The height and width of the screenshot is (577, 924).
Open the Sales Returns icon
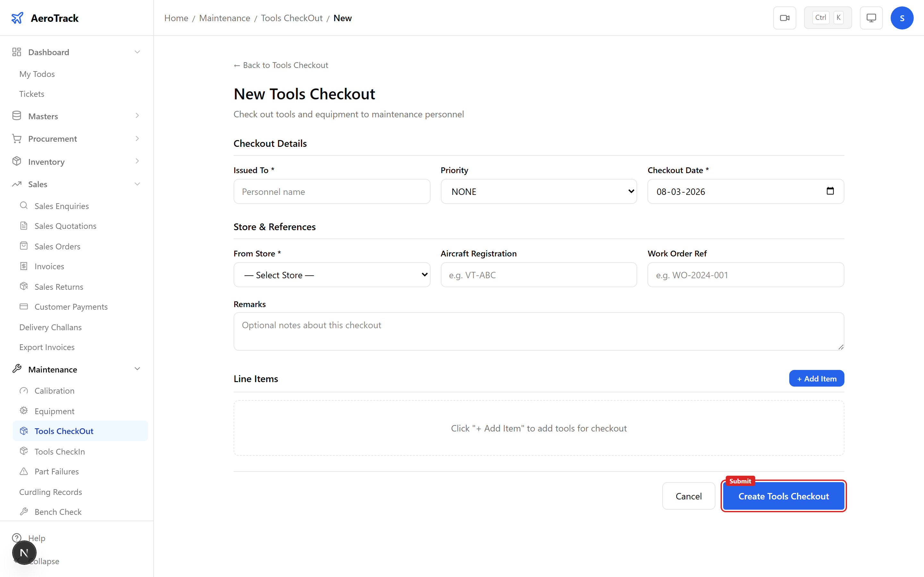(24, 286)
